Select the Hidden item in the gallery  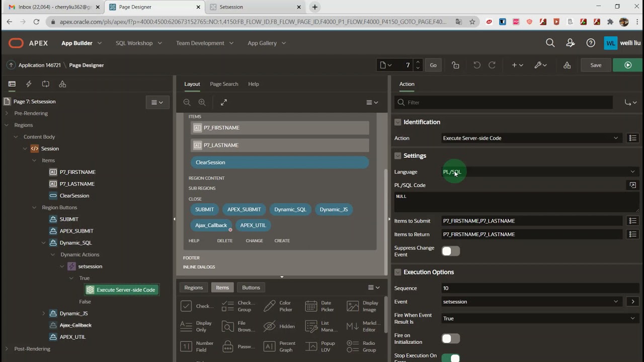pos(279,326)
